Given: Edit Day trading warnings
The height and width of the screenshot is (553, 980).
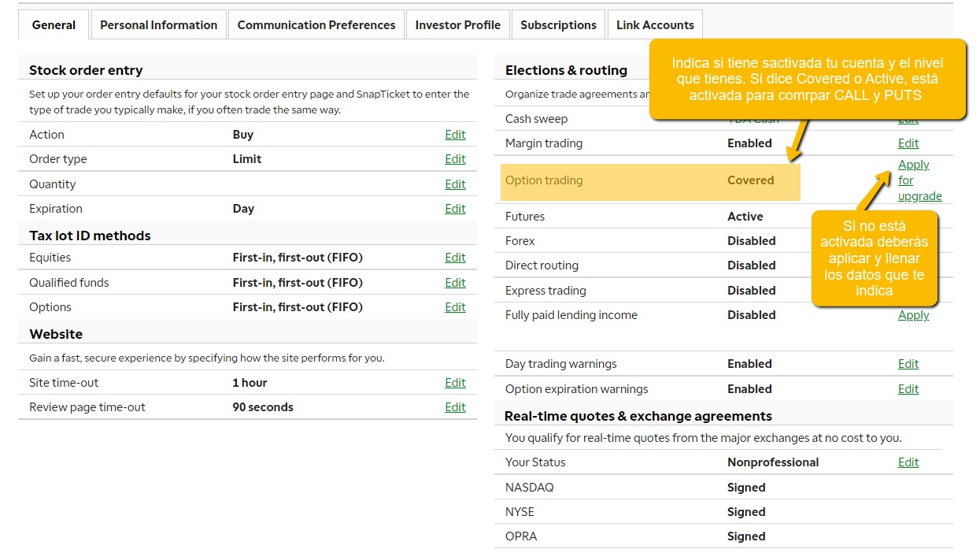Looking at the screenshot, I should pyautogui.click(x=908, y=364).
